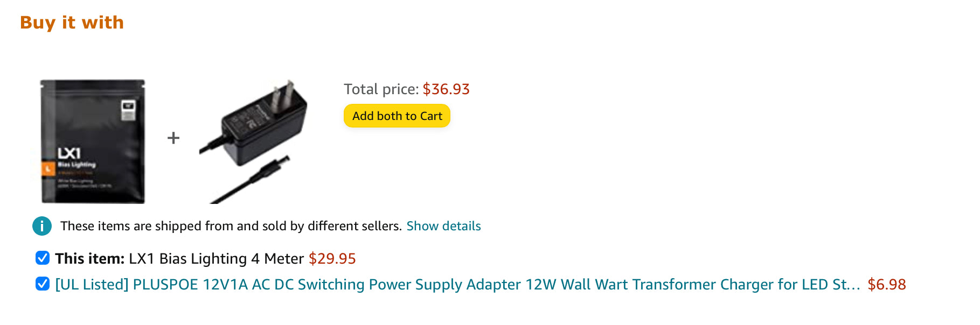This screenshot has width=980, height=325.
Task: Click the "Total price:" label
Action: [x=381, y=89]
